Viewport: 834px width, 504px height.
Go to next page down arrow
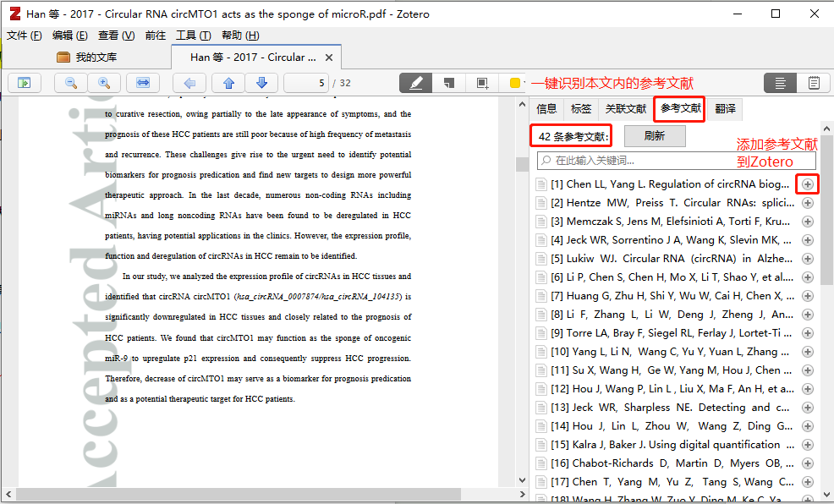click(x=261, y=83)
